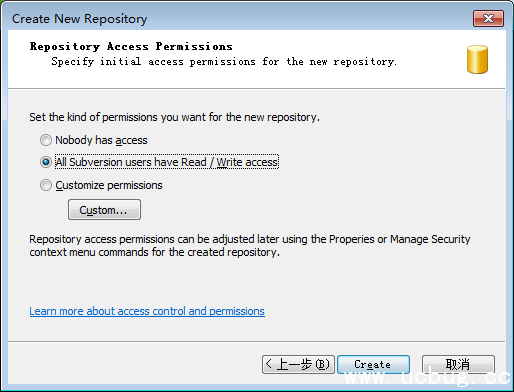The width and height of the screenshot is (514, 392).
Task: Click the Manage Security mention in the note
Action: 430,239
